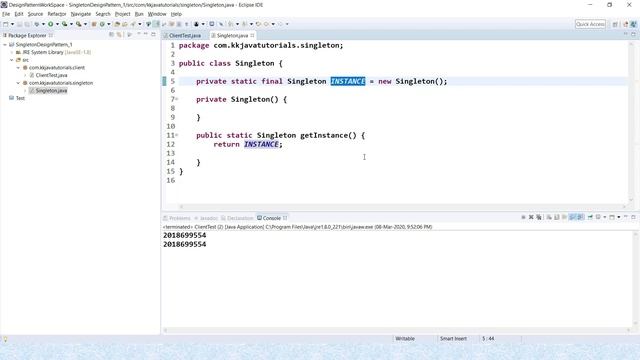This screenshot has height=360, width=640.
Task: Click the Open Console icon
Action: coord(612,217)
